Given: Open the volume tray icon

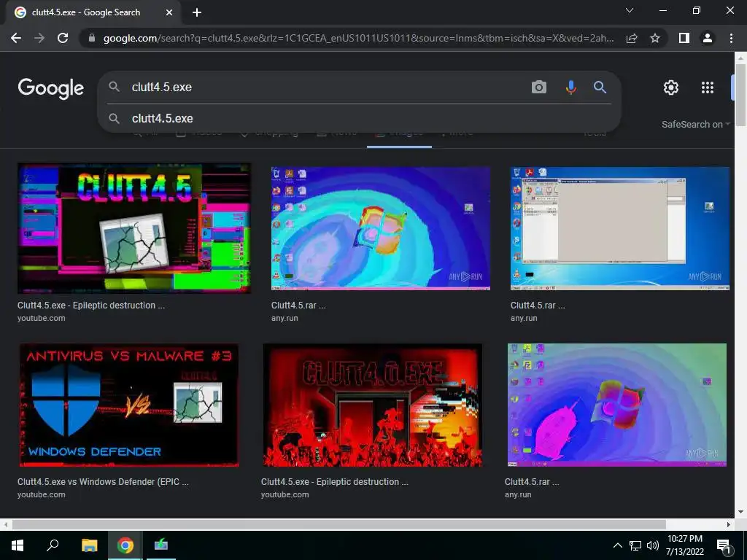Looking at the screenshot, I should coord(652,545).
